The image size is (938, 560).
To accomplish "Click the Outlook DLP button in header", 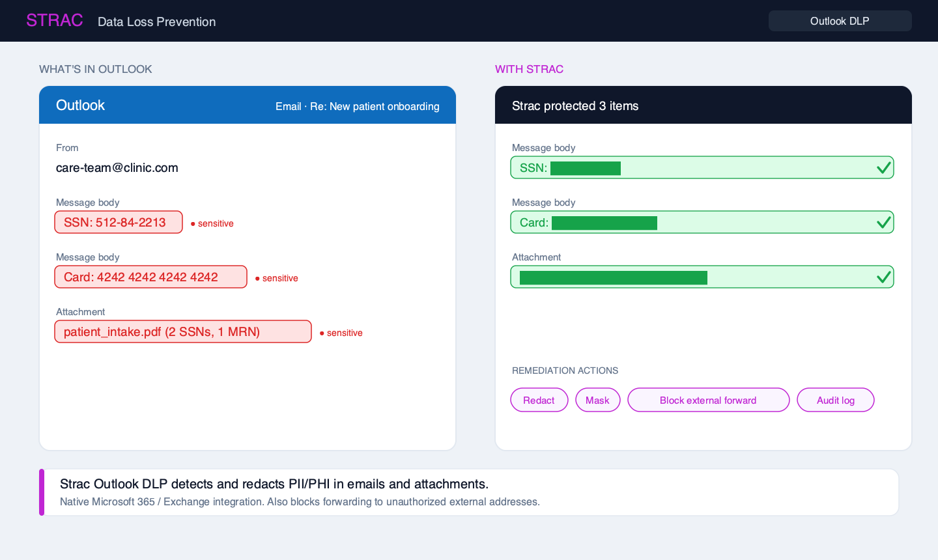I will [840, 21].
